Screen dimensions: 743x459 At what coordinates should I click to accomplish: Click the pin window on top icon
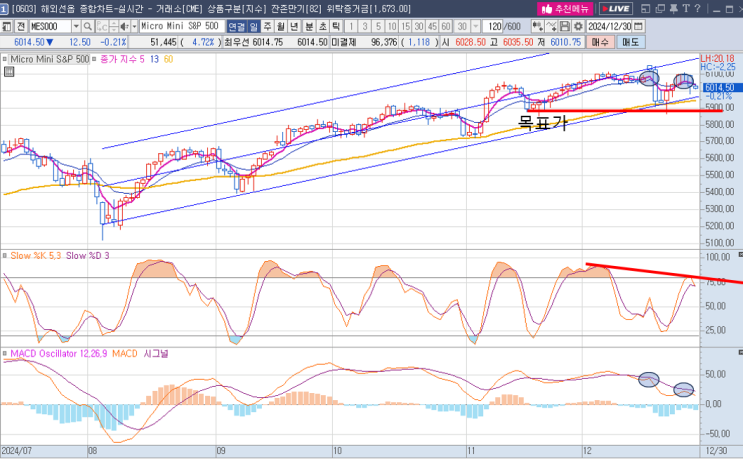(x=673, y=9)
